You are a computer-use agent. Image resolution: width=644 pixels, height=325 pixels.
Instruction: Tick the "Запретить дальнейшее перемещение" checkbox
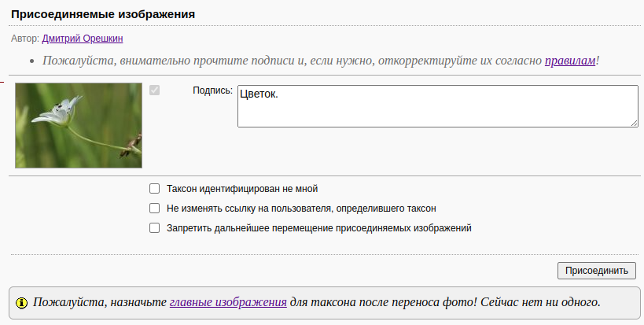coord(154,228)
